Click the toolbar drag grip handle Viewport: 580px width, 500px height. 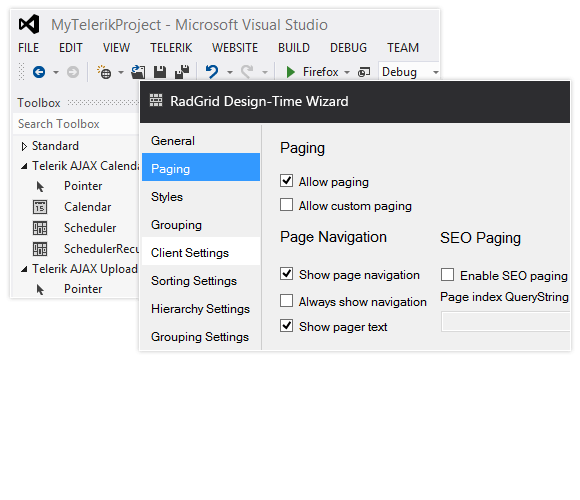(x=21, y=72)
